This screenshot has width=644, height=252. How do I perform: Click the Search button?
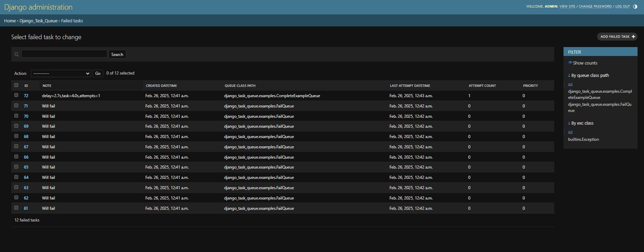pos(117,54)
